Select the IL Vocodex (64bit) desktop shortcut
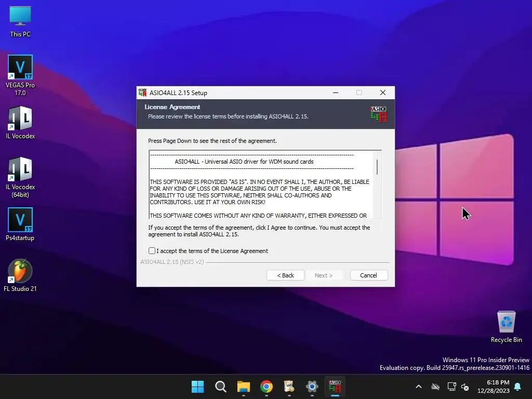Viewport: 532px width, 399px height. click(20, 178)
